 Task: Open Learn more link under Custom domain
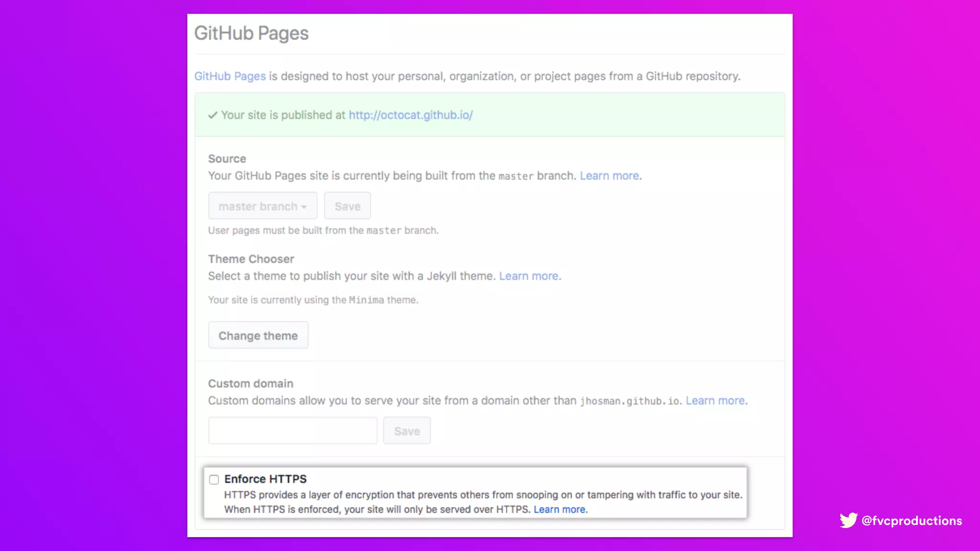click(x=715, y=401)
